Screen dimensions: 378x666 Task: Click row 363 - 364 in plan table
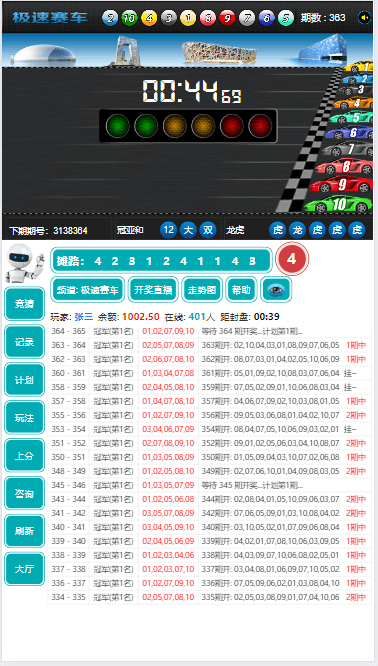(x=209, y=345)
